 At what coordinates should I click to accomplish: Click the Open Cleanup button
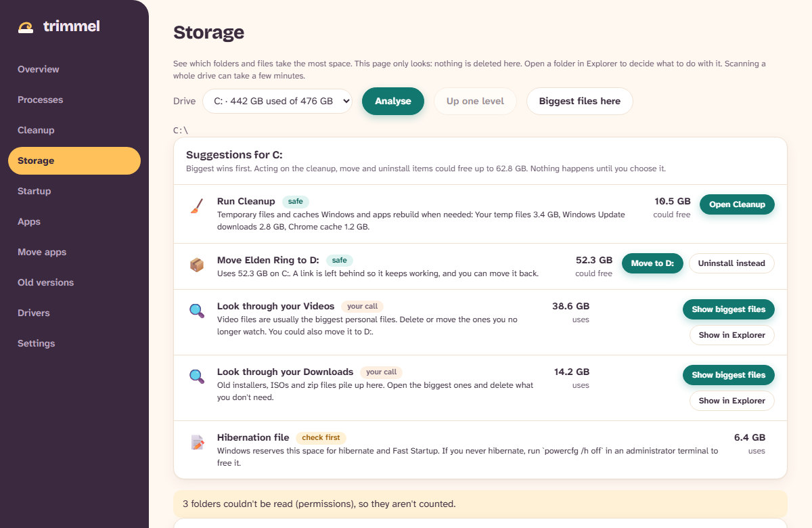click(x=737, y=204)
